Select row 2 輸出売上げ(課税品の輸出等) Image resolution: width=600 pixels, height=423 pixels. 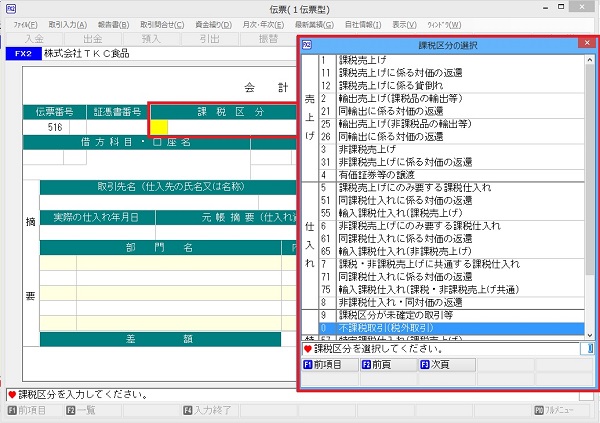pos(452,98)
